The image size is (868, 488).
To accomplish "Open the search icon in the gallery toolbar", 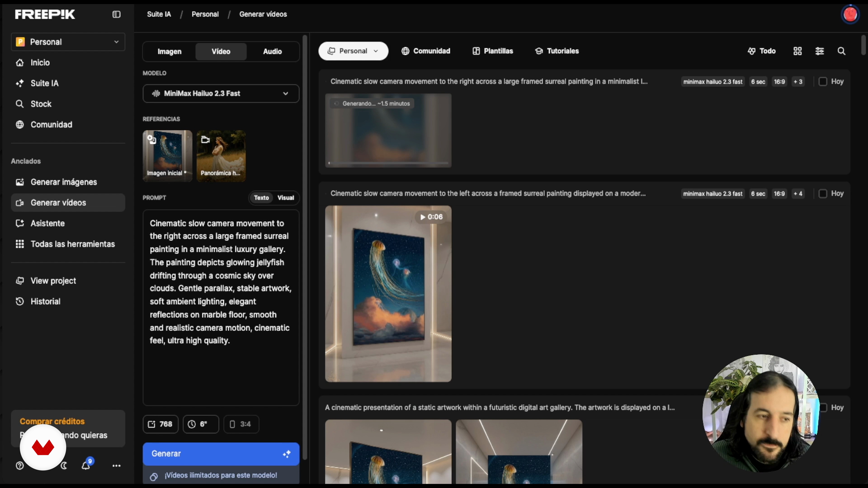I will (841, 51).
